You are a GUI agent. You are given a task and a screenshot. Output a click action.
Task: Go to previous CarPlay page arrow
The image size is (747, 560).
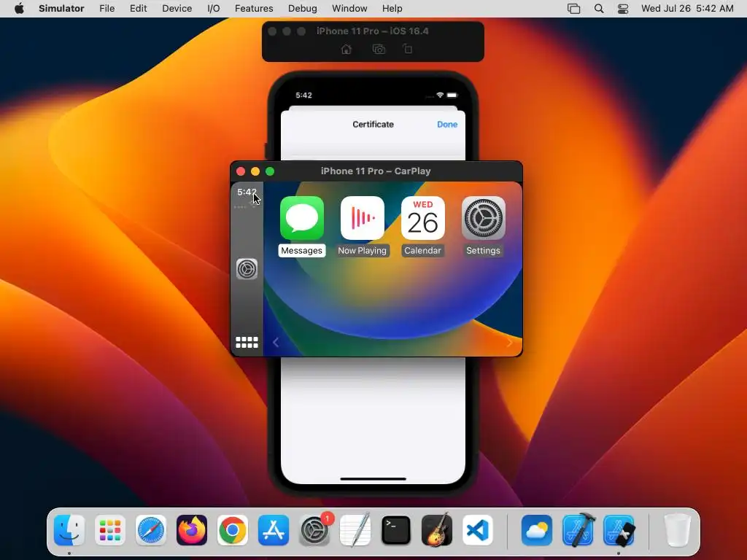pyautogui.click(x=275, y=342)
